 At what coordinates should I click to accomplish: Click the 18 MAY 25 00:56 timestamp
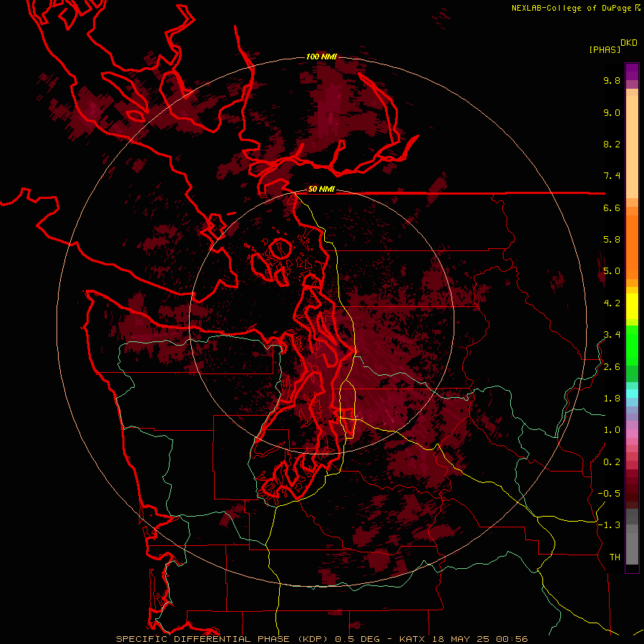(x=479, y=639)
